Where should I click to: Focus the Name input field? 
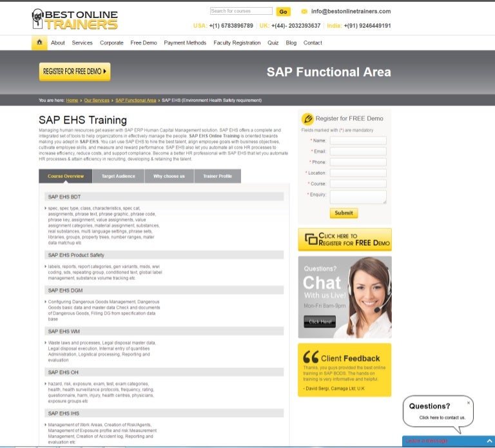click(358, 141)
